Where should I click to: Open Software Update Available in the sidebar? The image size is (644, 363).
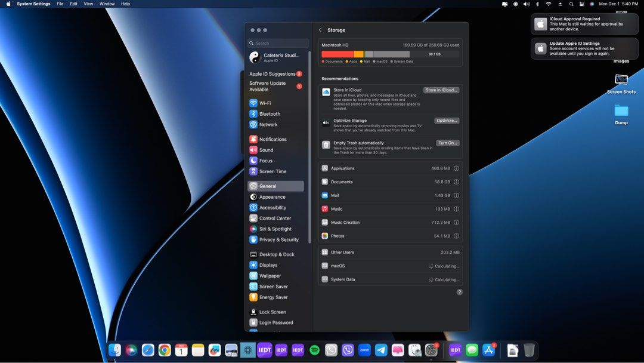coord(276,87)
